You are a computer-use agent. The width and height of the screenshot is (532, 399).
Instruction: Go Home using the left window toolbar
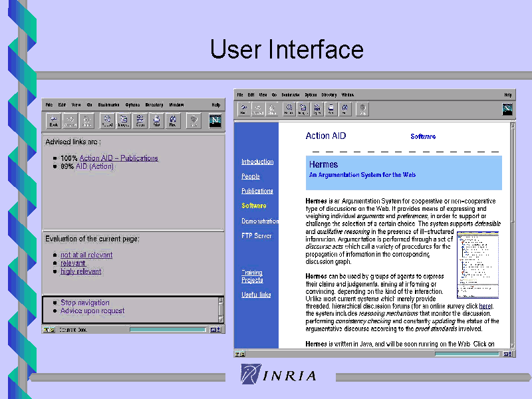coord(86,120)
